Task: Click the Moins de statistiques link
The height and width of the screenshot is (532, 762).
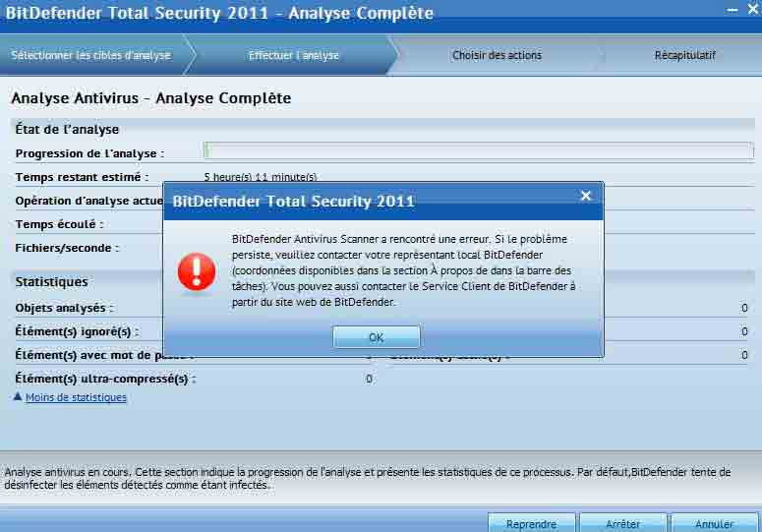Action: click(76, 397)
